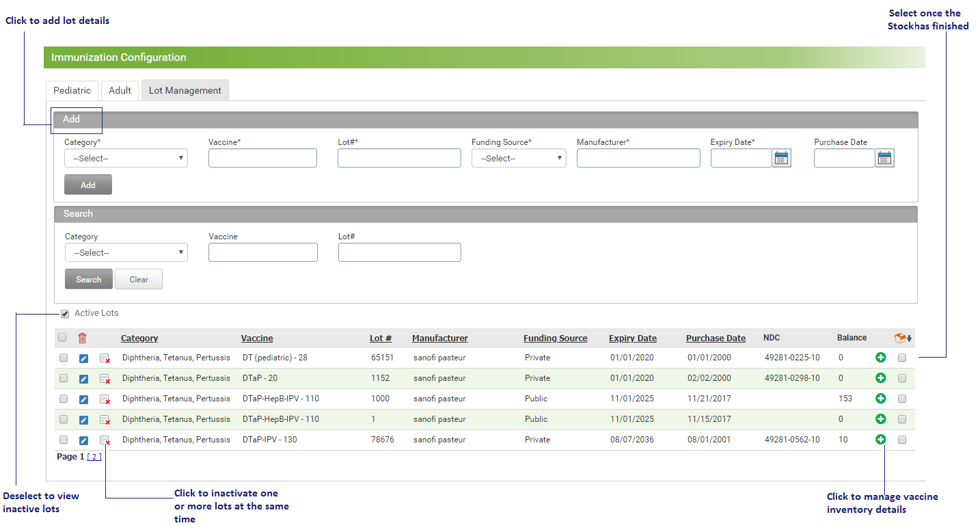
Task: Switch to the Pediatric tab
Action: coord(72,90)
